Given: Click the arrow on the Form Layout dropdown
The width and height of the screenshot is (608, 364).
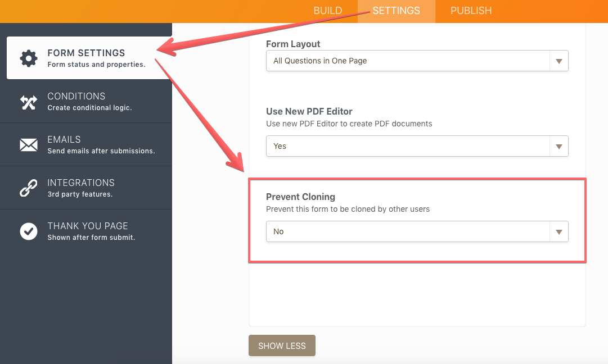Looking at the screenshot, I should 559,61.
